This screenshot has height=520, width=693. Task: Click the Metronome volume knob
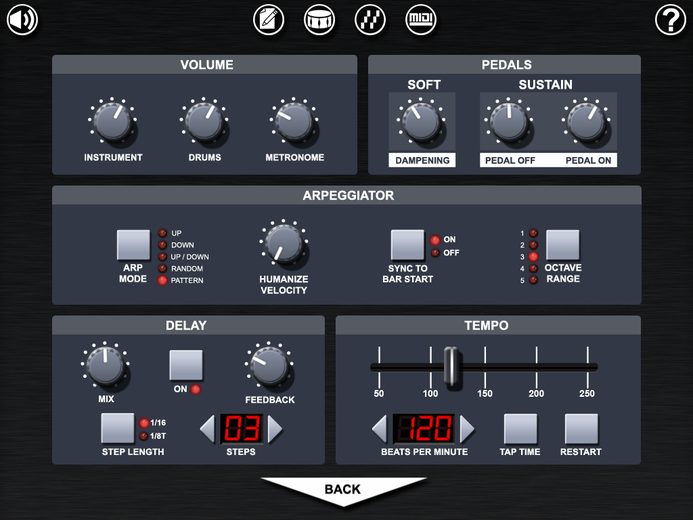pos(294,121)
